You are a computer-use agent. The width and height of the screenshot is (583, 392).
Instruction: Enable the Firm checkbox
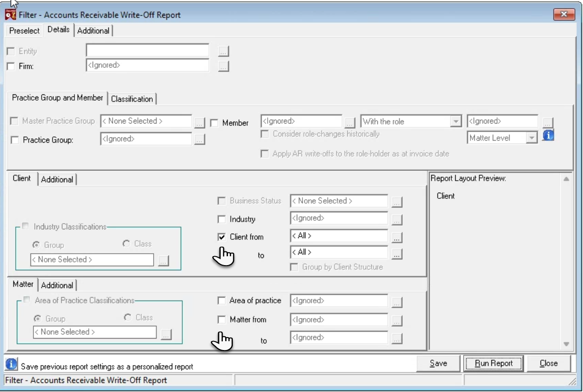11,66
